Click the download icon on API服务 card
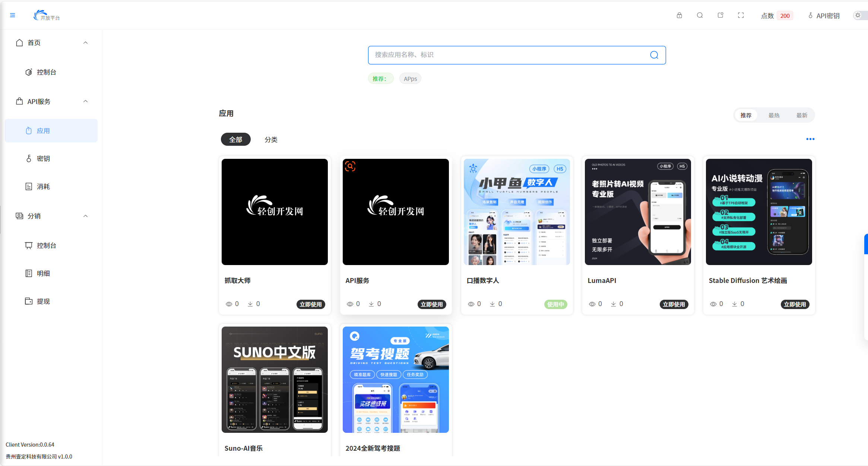Screen dimensions: 868x466 coord(371,304)
